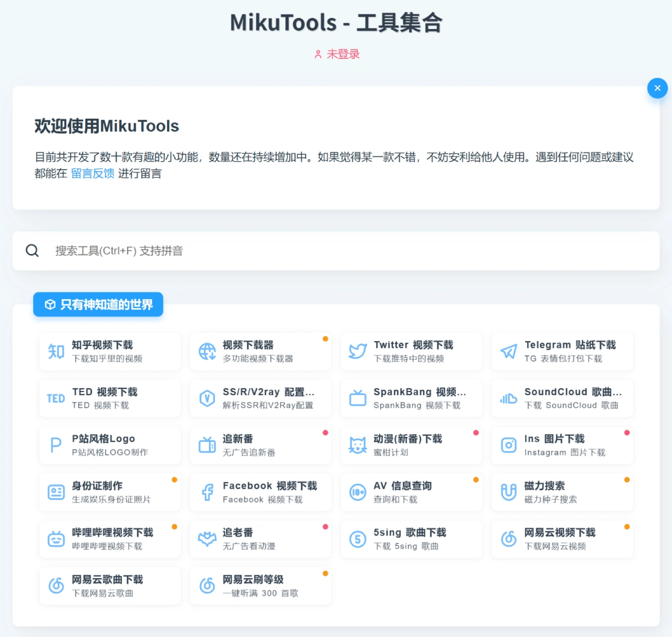Open the 追新番 anime tool
The width and height of the screenshot is (672, 637).
click(260, 445)
